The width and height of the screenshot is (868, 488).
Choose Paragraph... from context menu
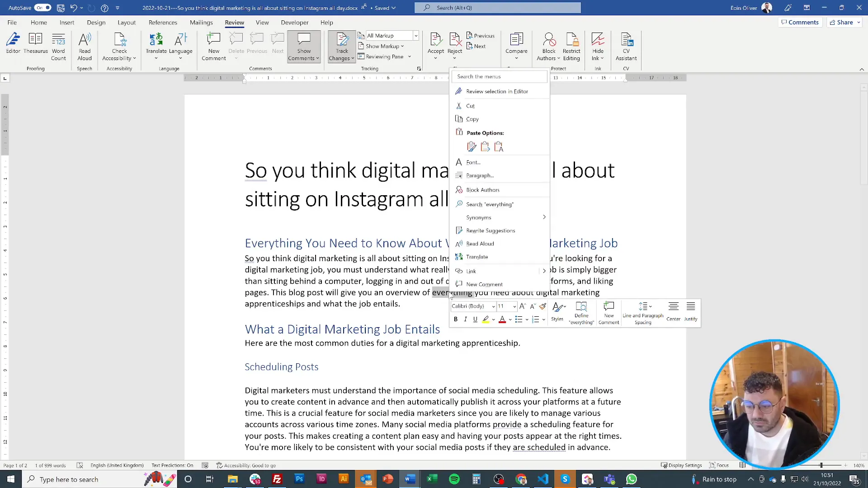[x=500, y=175]
